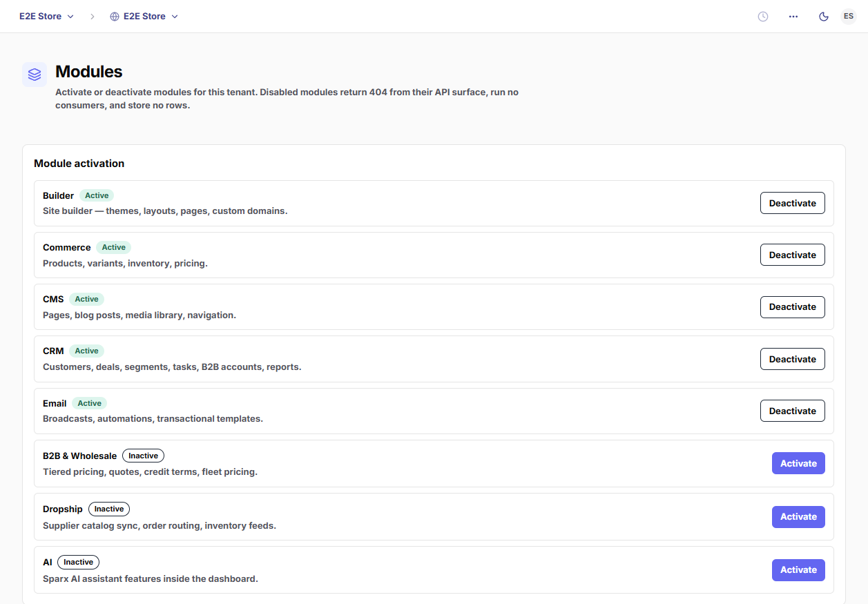Click 'Supplier catalog sync, order routing' description
The width and height of the screenshot is (868, 604).
pyautogui.click(x=160, y=526)
